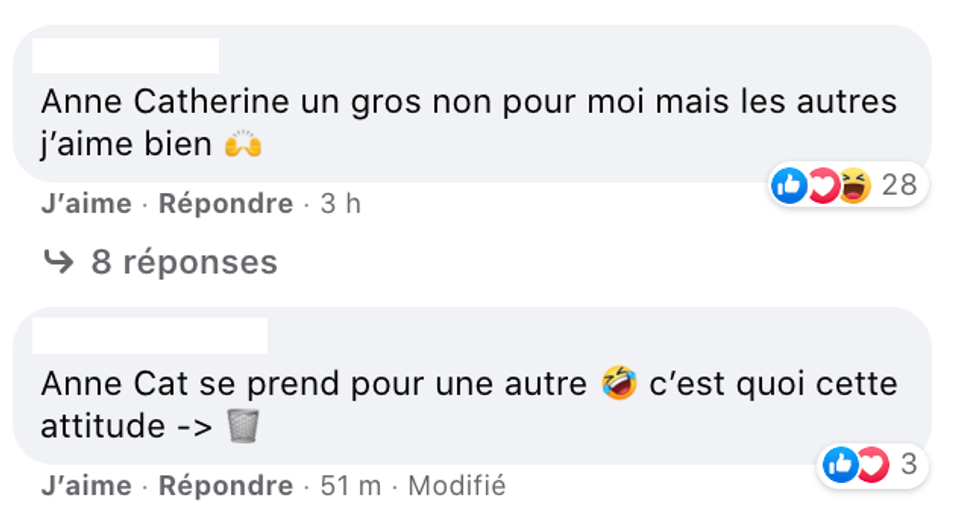Click the blue thumbs-up reaction beside 28
980x513 pixels.
pos(788,186)
